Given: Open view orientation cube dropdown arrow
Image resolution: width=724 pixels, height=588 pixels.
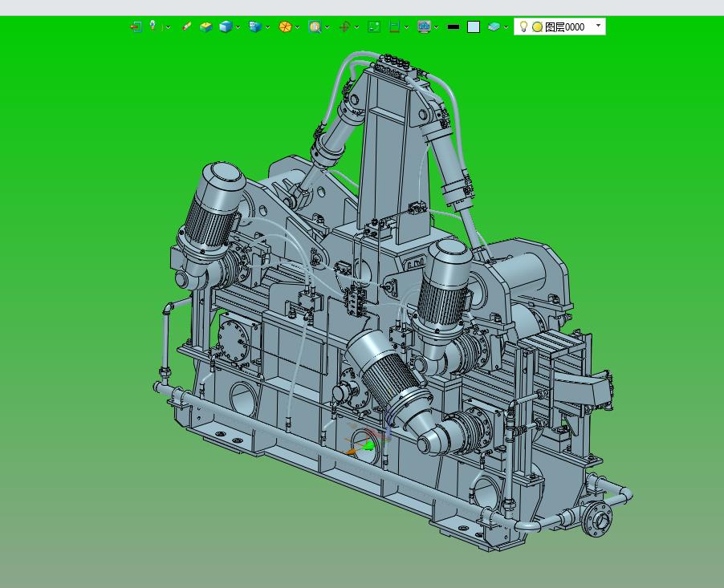Looking at the screenshot, I should click(268, 27).
